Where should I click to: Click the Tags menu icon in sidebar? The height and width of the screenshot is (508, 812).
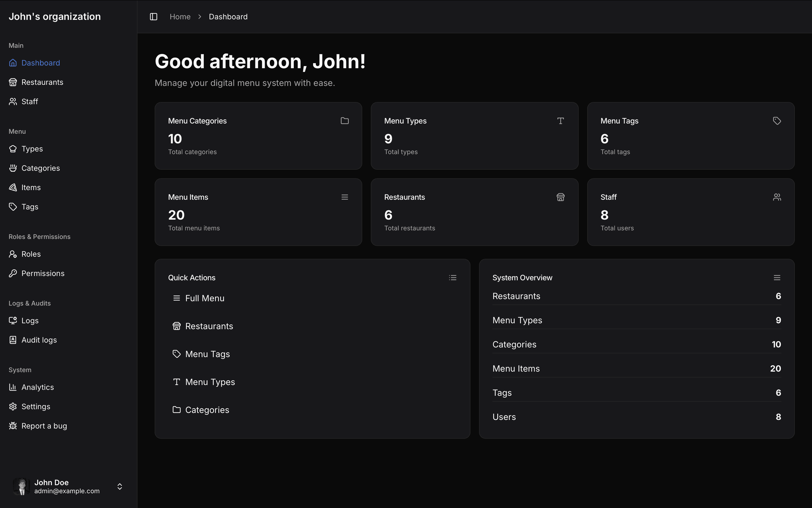[13, 206]
